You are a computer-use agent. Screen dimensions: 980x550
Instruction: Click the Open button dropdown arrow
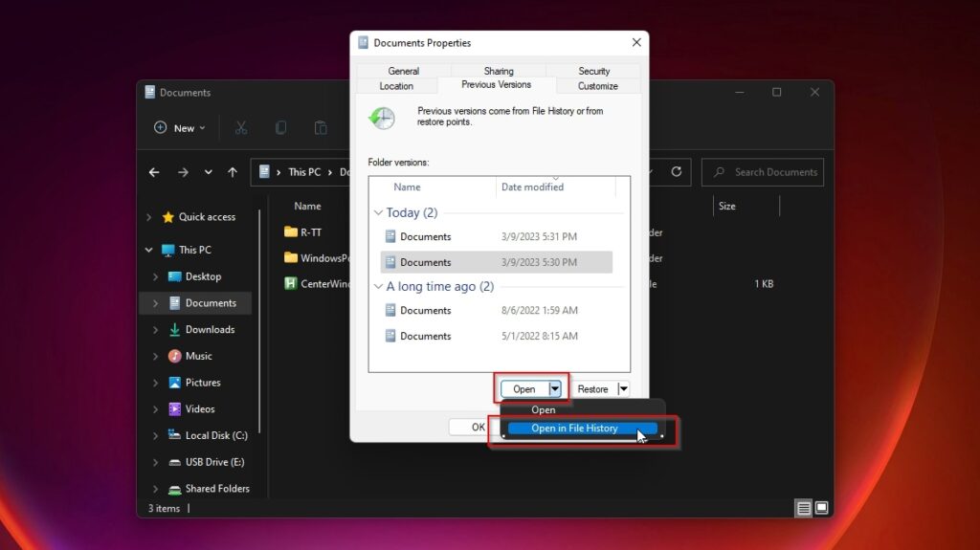[x=554, y=388]
